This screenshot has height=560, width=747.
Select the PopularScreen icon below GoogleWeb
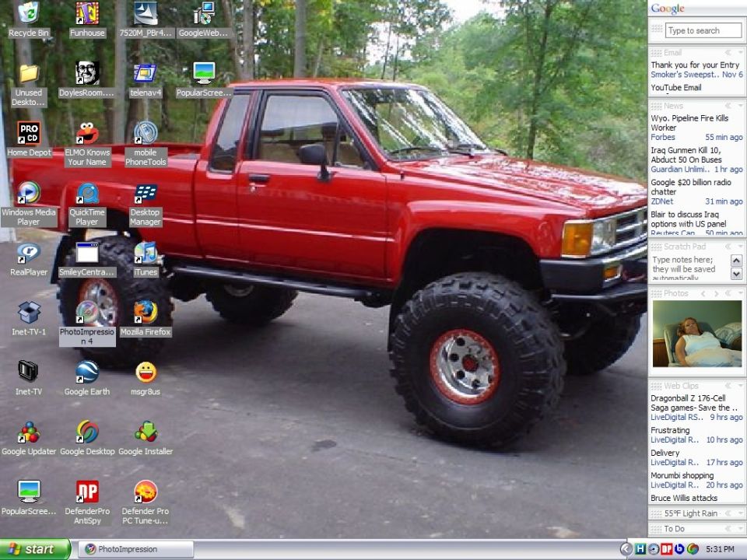click(x=203, y=80)
